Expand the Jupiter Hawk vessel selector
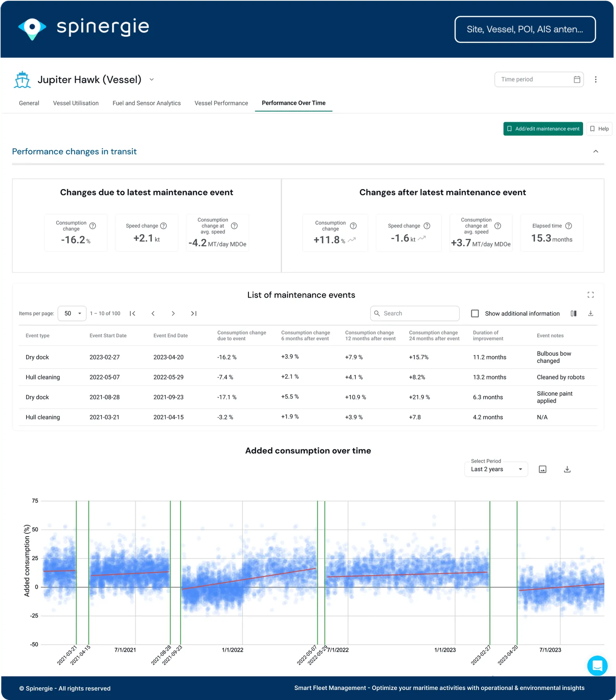 [152, 80]
